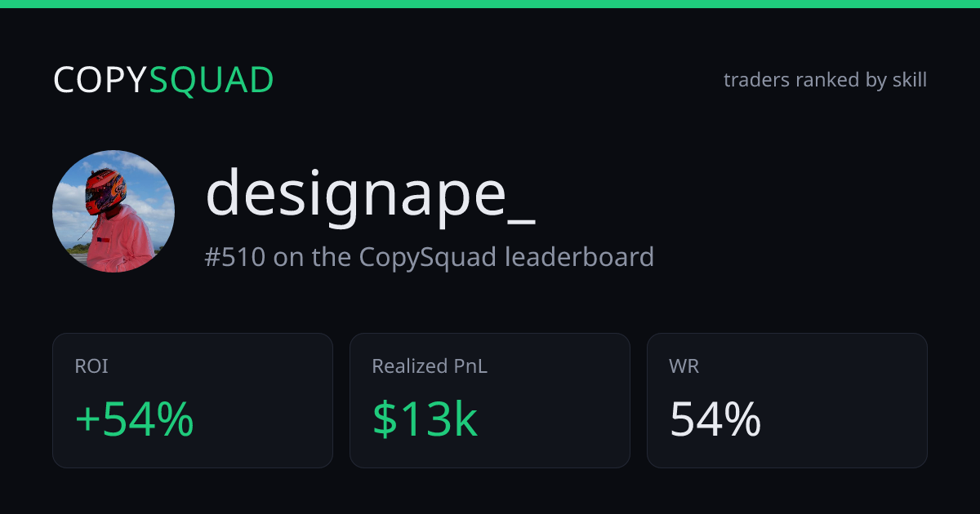
Task: Click the green SQUAD part of the logo
Action: coord(212,80)
